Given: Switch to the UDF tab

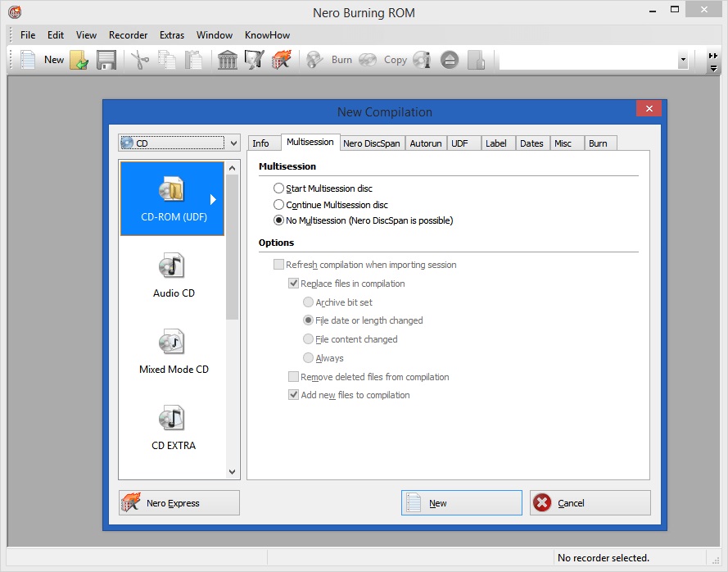Looking at the screenshot, I should pos(463,143).
